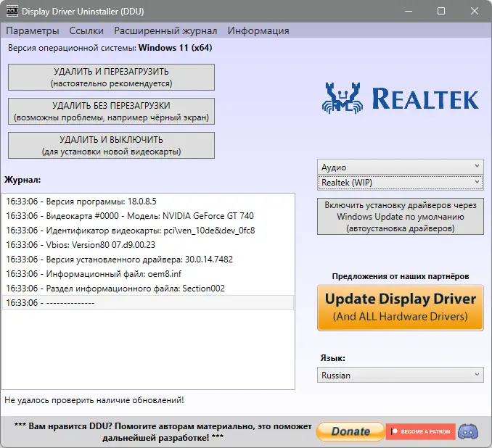Image resolution: width=492 pixels, height=448 pixels.
Task: Minimize the DDU window
Action: (x=409, y=12)
